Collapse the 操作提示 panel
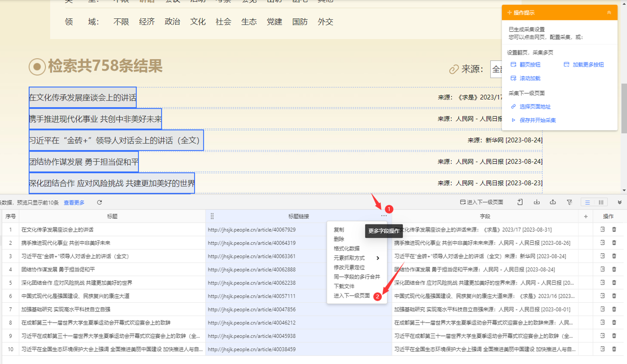This screenshot has height=364, width=627. coord(609,13)
